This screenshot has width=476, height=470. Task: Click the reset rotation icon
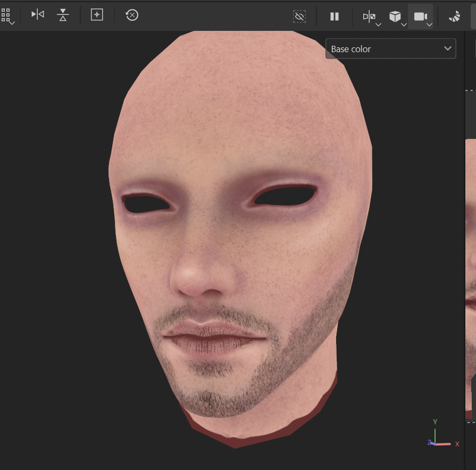pos(131,15)
